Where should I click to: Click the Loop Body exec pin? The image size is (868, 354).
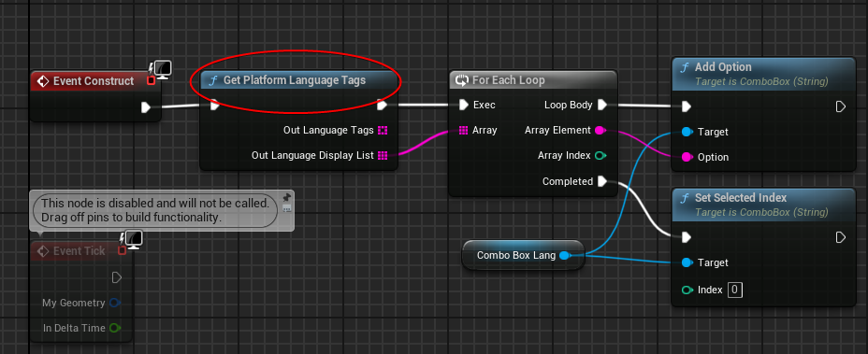602,105
